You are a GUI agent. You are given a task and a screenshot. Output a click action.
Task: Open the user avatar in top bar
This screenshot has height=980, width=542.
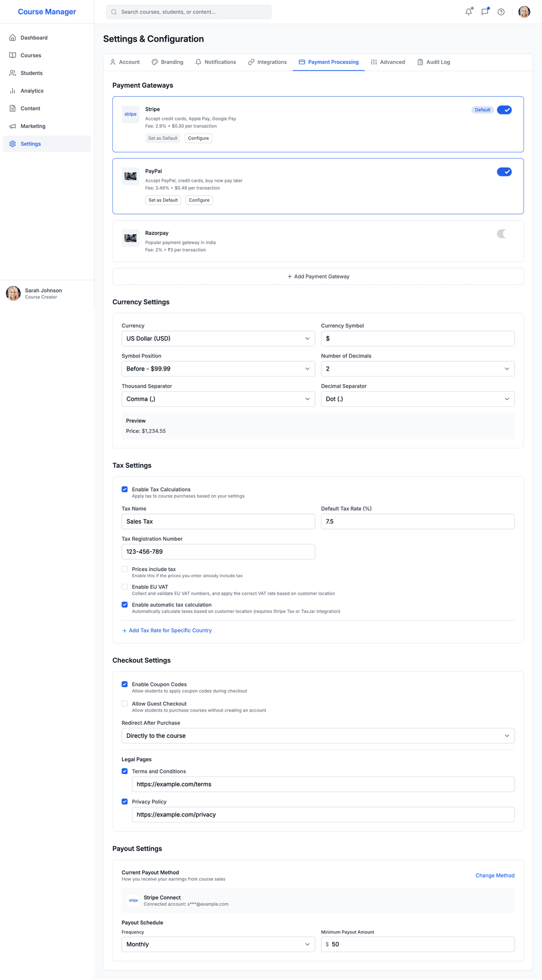point(524,12)
